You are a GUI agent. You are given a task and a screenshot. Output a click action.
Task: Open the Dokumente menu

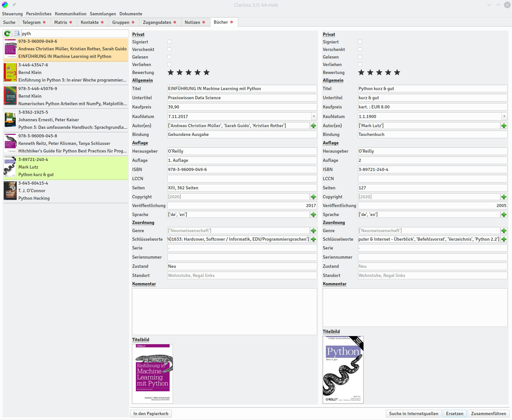[x=131, y=14]
